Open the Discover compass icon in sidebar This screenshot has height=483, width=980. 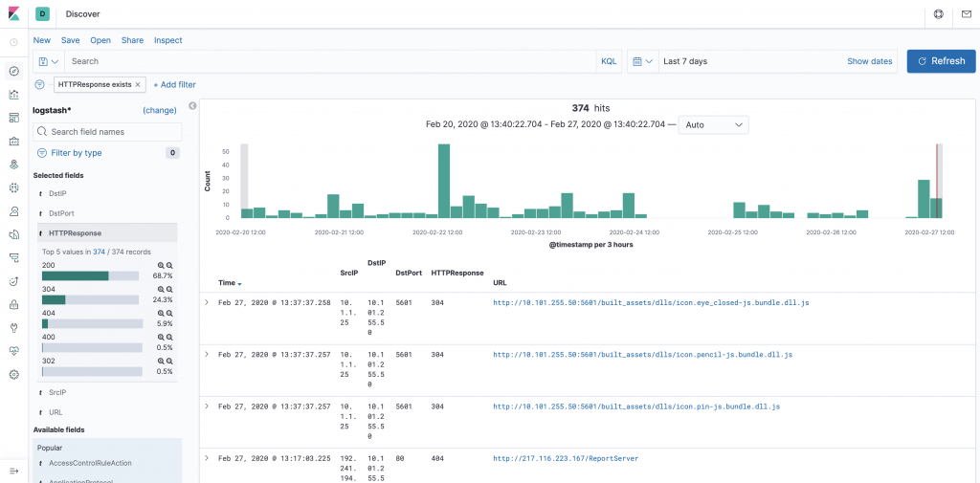tap(13, 71)
